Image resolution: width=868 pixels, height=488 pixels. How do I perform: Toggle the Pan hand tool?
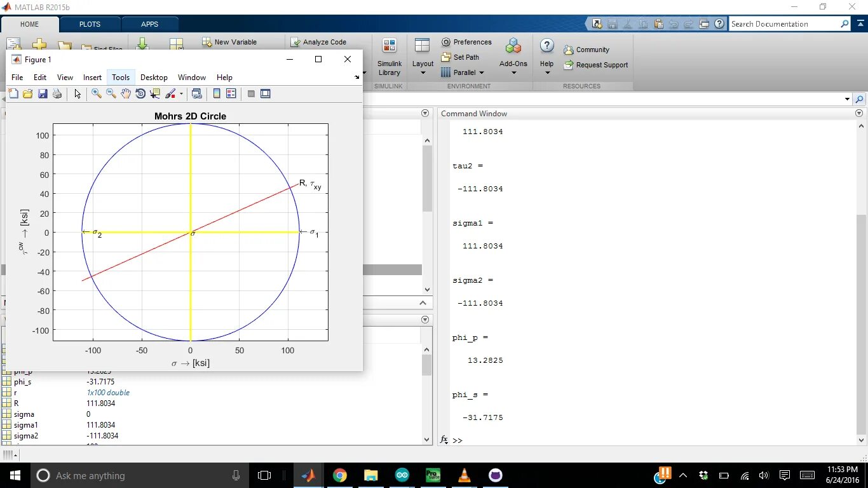tap(126, 93)
